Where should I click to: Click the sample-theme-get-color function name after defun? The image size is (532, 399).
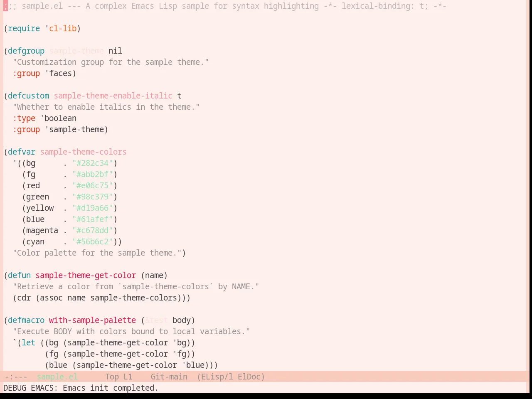pos(86,275)
